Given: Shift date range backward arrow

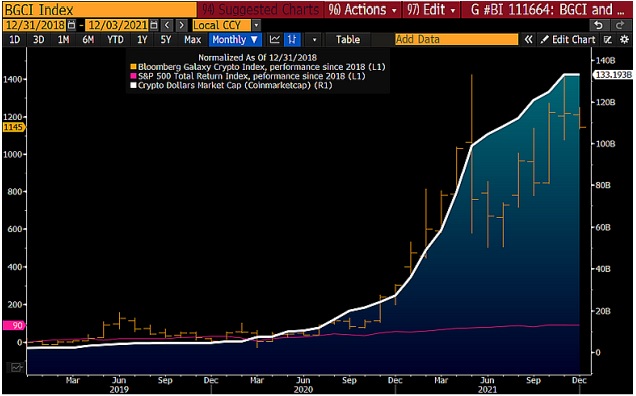Looking at the screenshot, I should click(167, 25).
